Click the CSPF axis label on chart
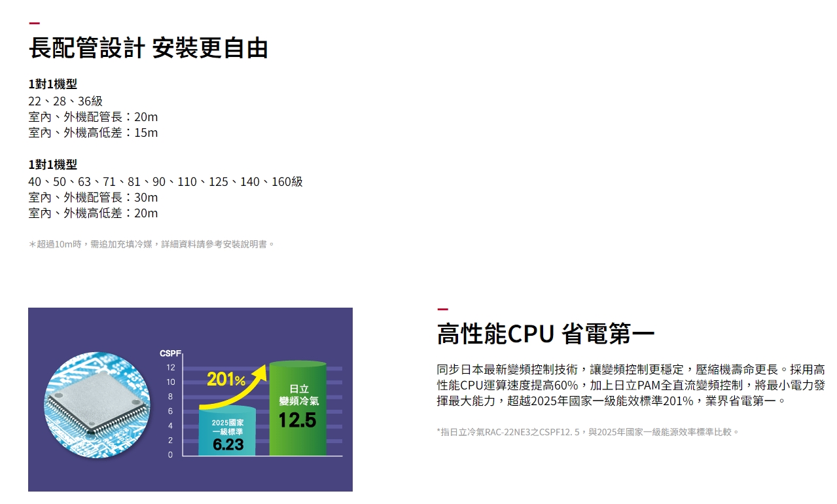The width and height of the screenshot is (837, 504). 170,353
